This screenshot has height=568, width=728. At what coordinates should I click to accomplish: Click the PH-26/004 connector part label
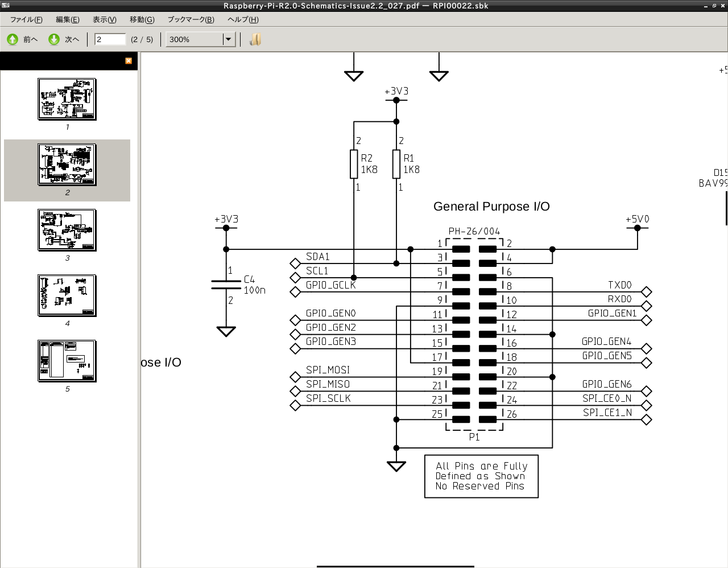pyautogui.click(x=474, y=231)
